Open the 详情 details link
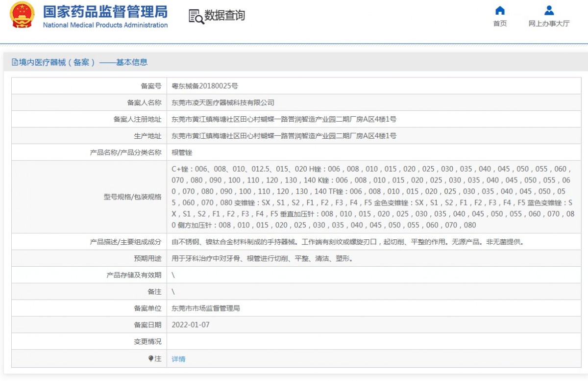The width and height of the screenshot is (588, 381). (x=178, y=359)
